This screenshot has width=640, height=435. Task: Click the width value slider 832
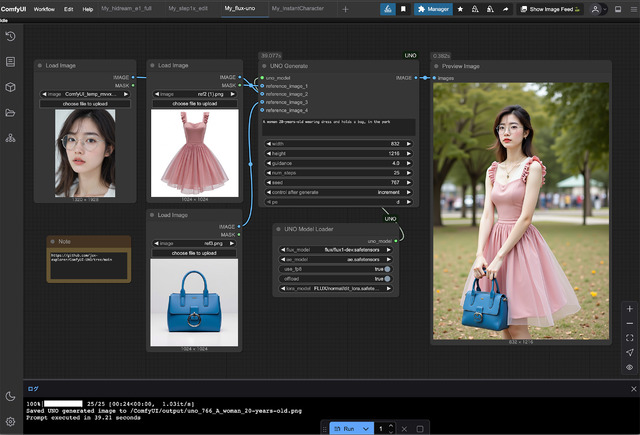coord(338,144)
